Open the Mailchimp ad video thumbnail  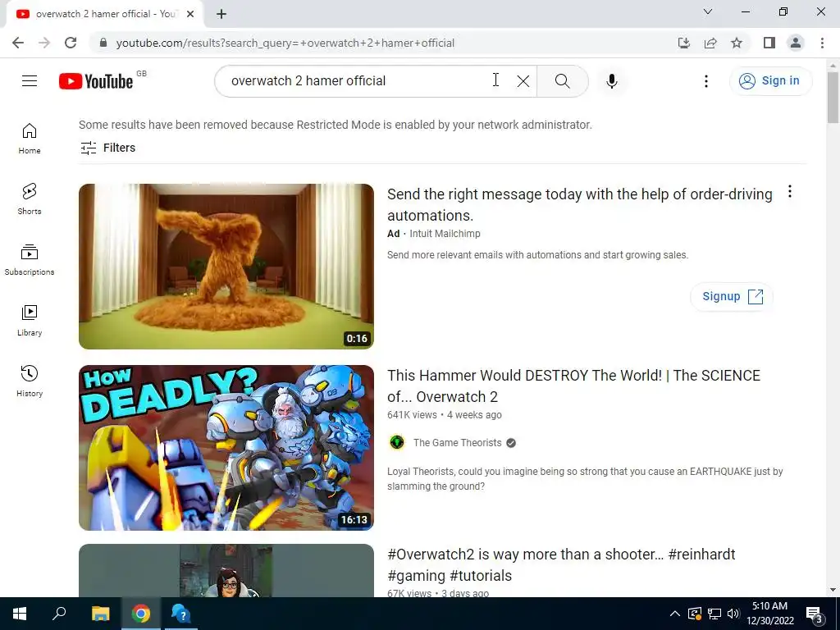(226, 267)
